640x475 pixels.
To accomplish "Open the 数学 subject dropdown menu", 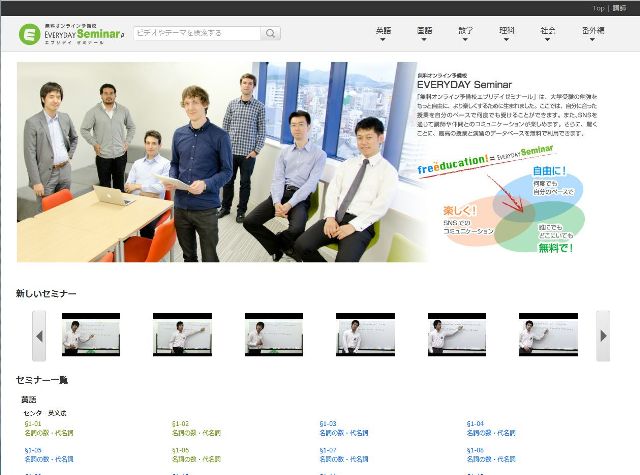I will point(465,33).
